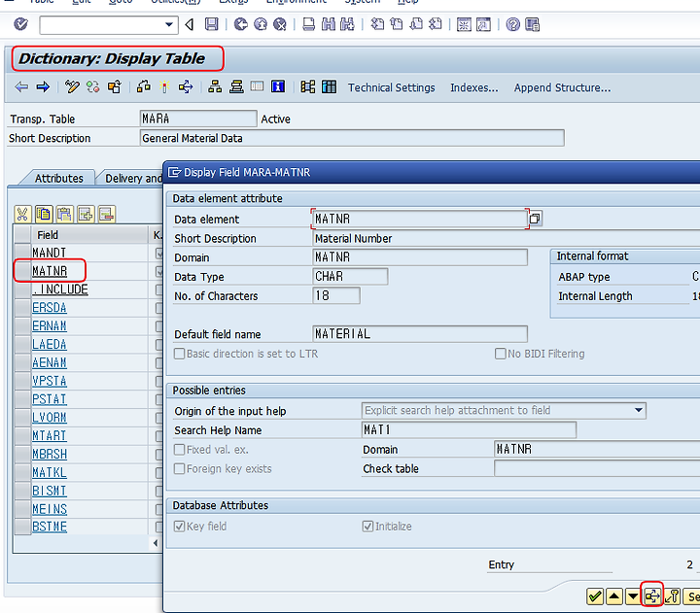Click the green Back icon in the standard toolbar
This screenshot has height=613, width=700.
pyautogui.click(x=241, y=24)
